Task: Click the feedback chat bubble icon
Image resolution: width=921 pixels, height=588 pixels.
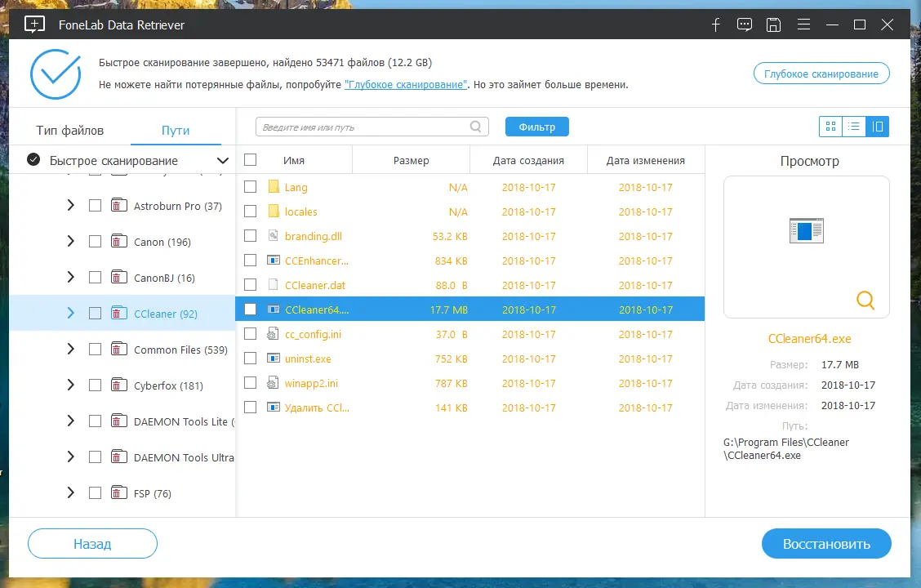Action: [744, 24]
